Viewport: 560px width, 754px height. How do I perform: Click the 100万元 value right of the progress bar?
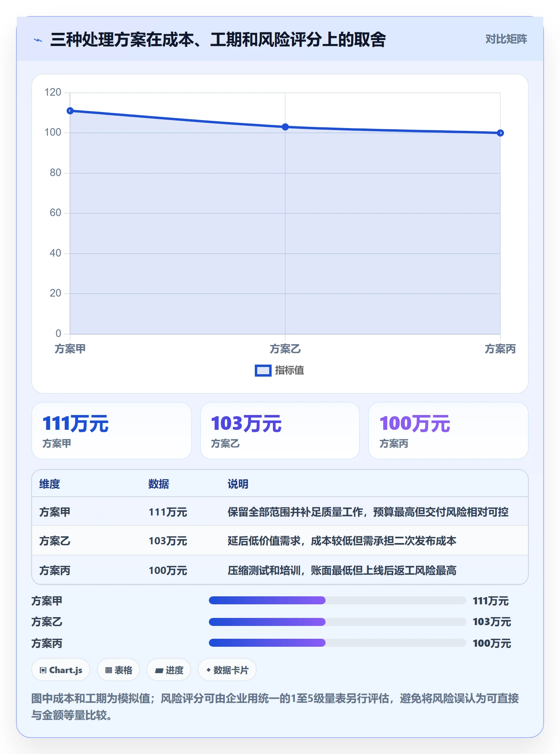pos(492,644)
